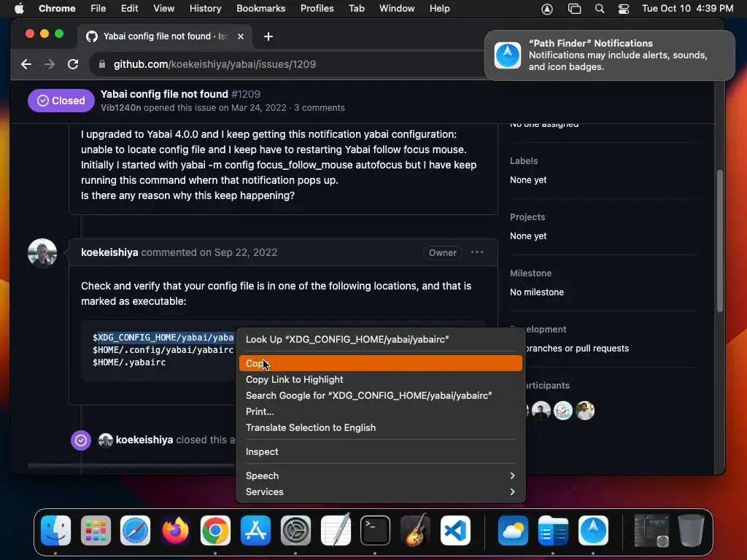
Task: Click koekeishiya's comment avatar
Action: 42,253
